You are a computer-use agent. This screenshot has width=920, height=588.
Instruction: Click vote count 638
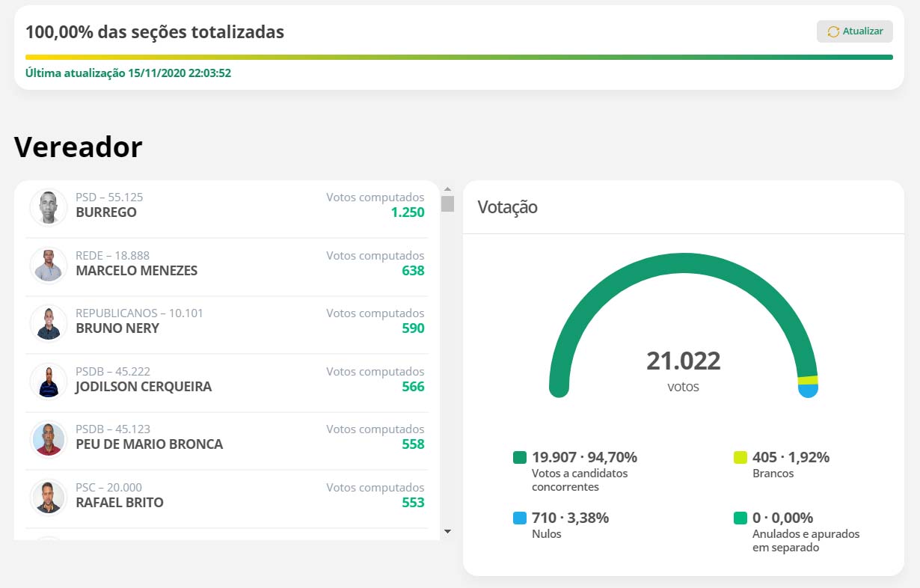(413, 271)
